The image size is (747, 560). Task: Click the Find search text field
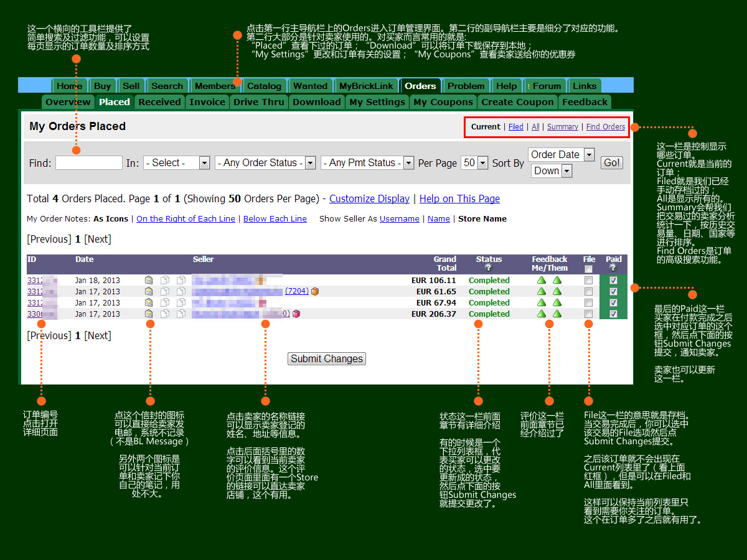(89, 163)
